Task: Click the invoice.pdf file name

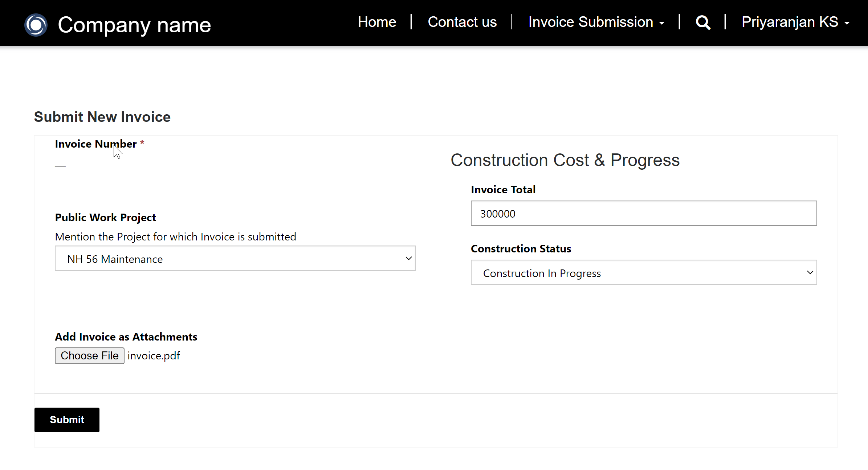Action: (154, 356)
